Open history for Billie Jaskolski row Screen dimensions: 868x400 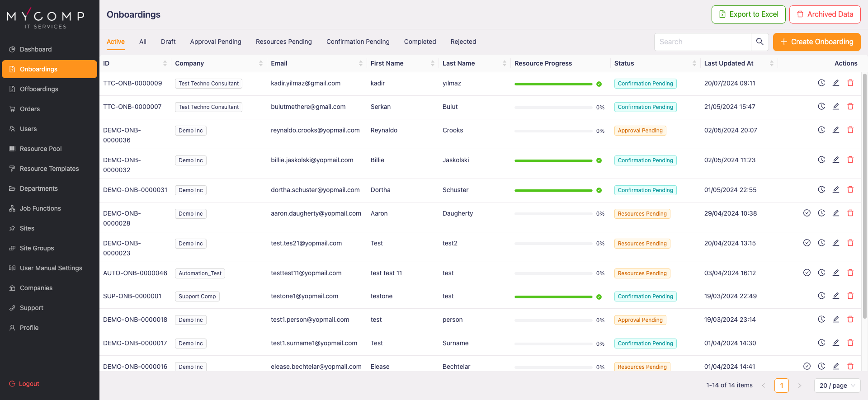(821, 160)
